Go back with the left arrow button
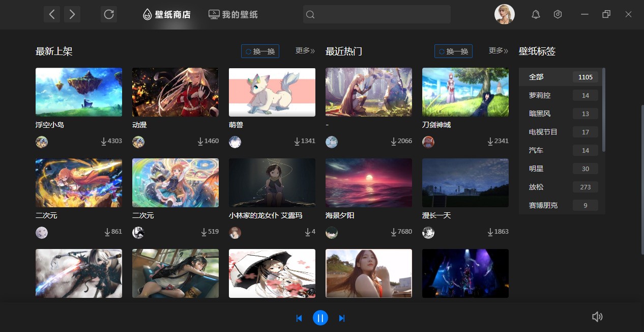644x332 pixels. (x=52, y=14)
